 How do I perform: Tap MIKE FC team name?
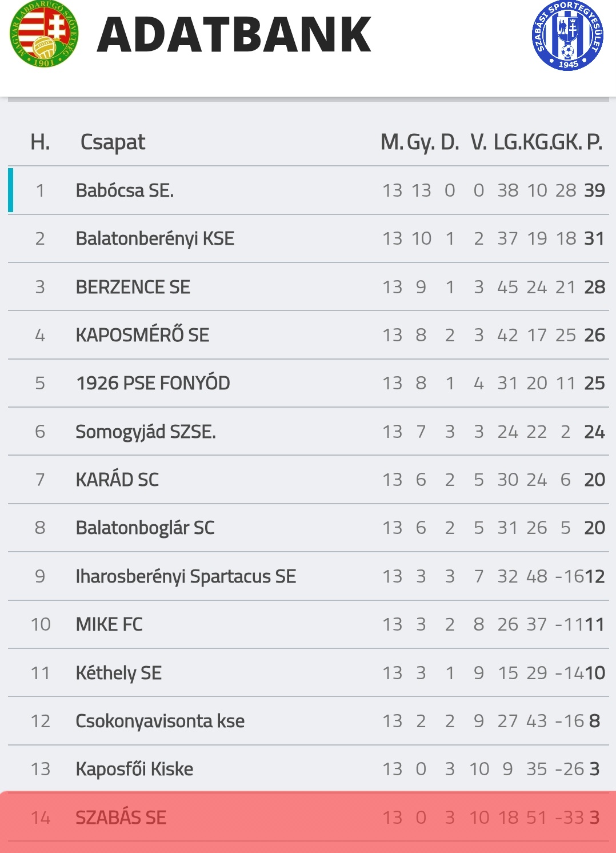pos(109,624)
